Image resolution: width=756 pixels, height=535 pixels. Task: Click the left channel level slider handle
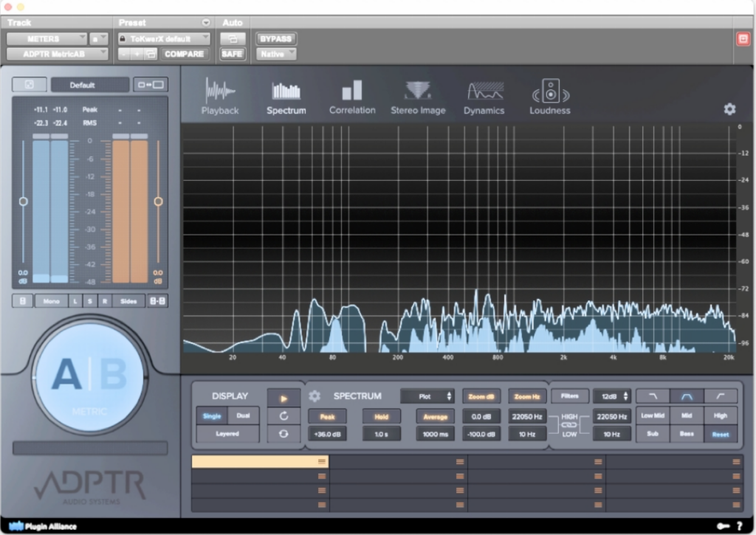[24, 201]
